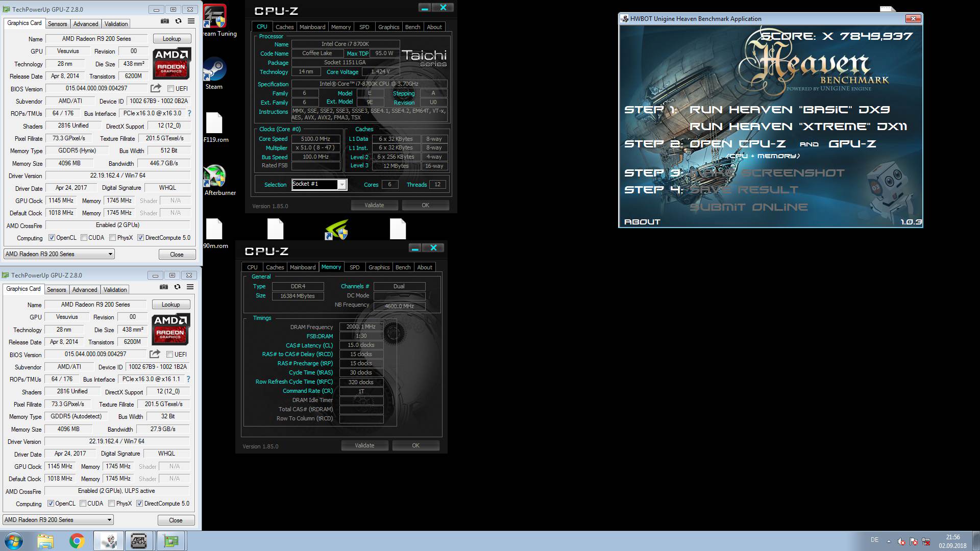
Task: Click the refresh icon in upper GPU-Z window
Action: [178, 21]
